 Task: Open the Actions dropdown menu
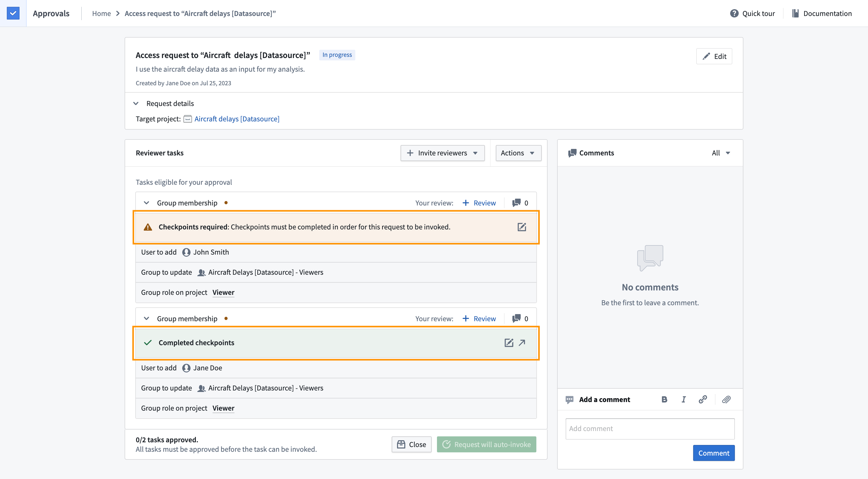coord(517,152)
